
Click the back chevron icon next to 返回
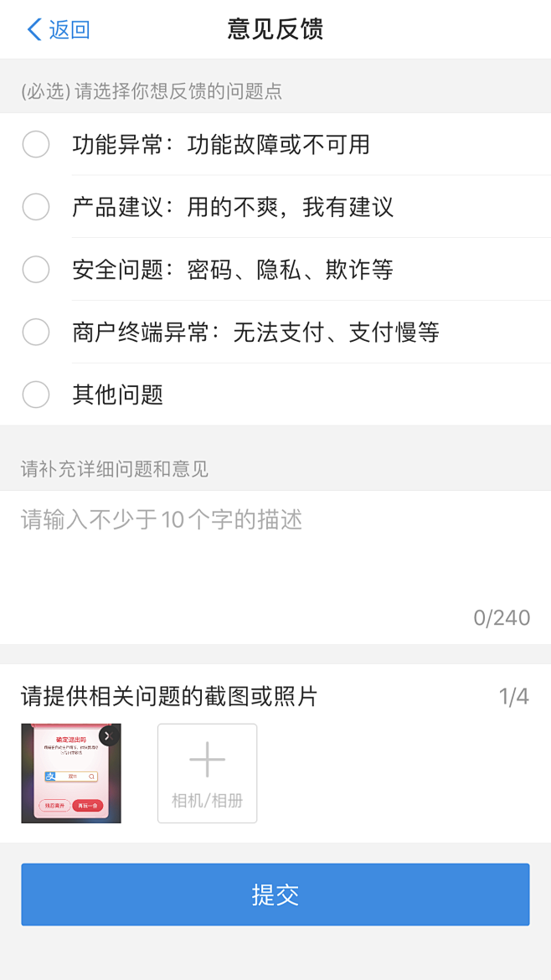click(33, 28)
